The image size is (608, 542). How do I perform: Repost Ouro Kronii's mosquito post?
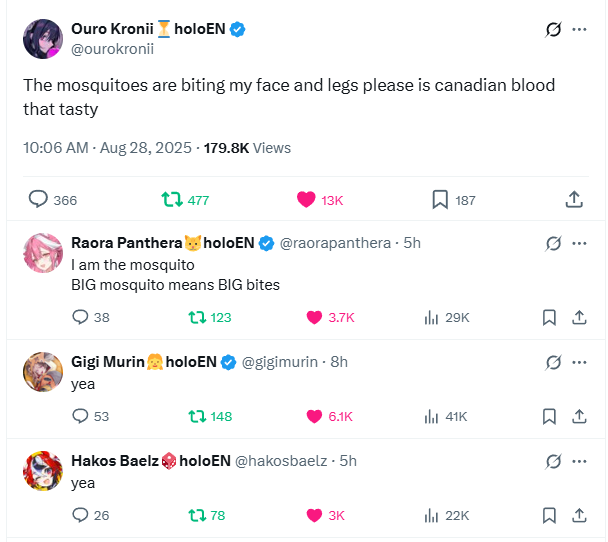[x=173, y=200]
